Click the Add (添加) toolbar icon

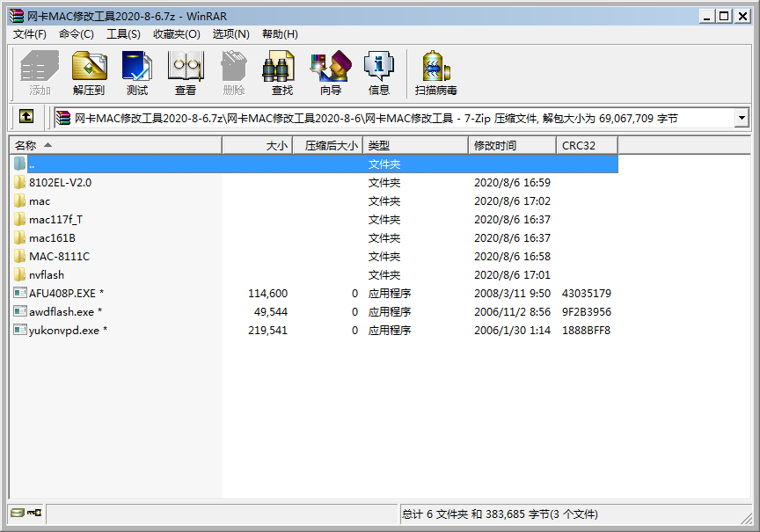pos(40,73)
